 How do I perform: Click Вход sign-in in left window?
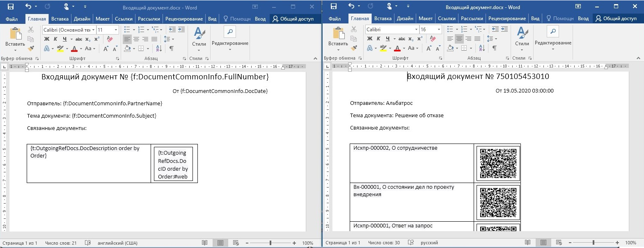pos(260,19)
